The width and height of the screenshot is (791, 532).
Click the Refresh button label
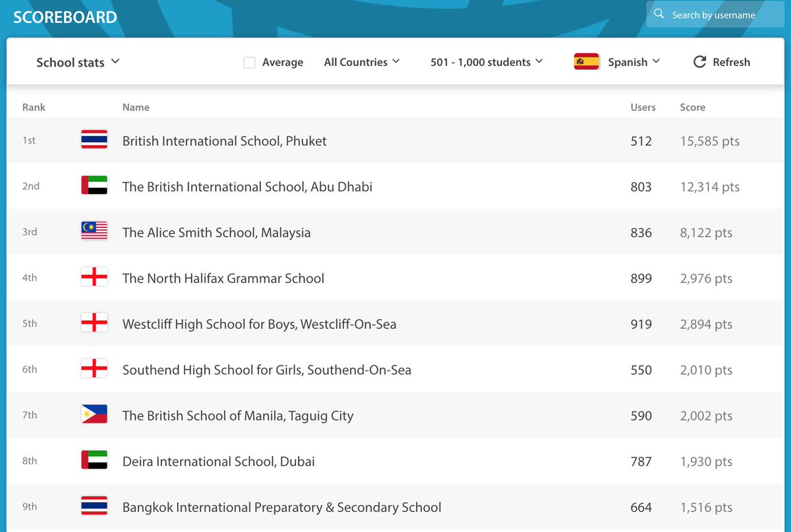click(x=731, y=62)
